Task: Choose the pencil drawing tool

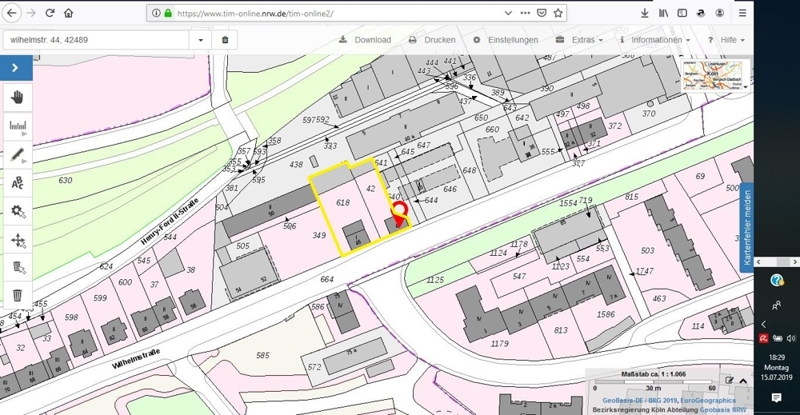Action: (x=17, y=155)
